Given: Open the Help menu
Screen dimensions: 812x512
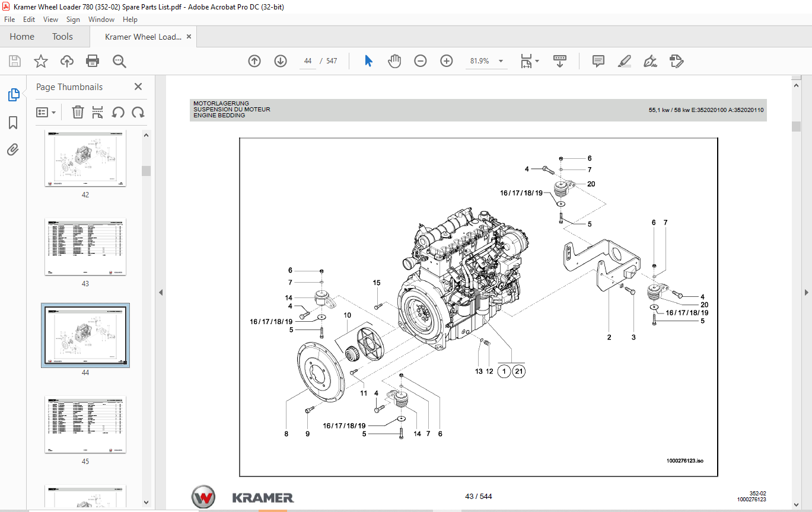Looking at the screenshot, I should click(130, 20).
